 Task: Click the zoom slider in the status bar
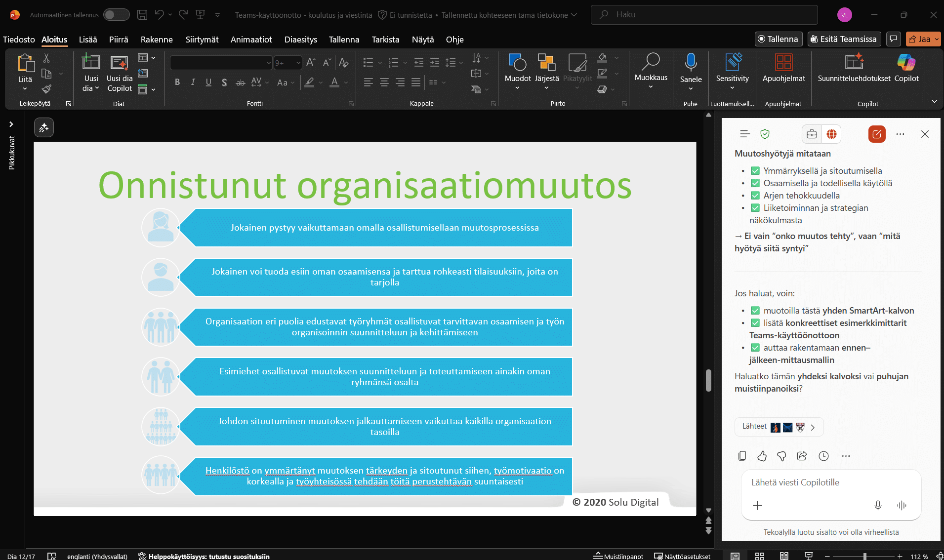(864, 556)
